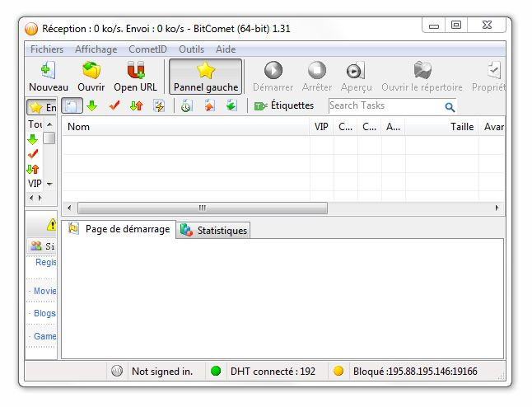The height and width of the screenshot is (407, 532).
Task: Click toolbar up-down arrows active tasks filter
Action: point(137,106)
